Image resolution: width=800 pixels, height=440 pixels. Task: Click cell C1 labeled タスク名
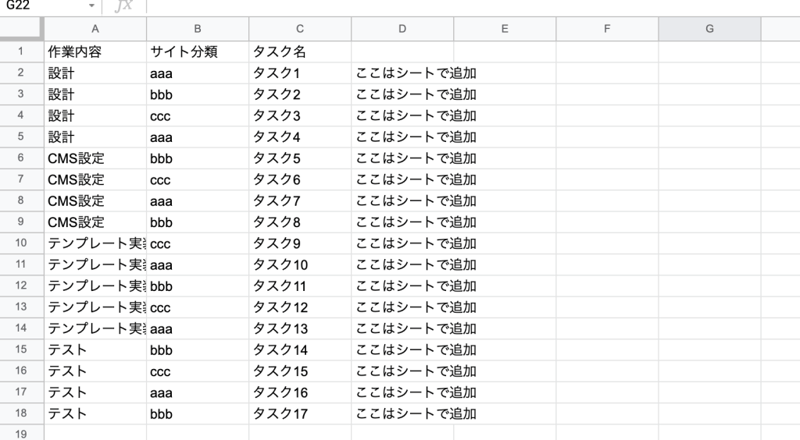300,50
